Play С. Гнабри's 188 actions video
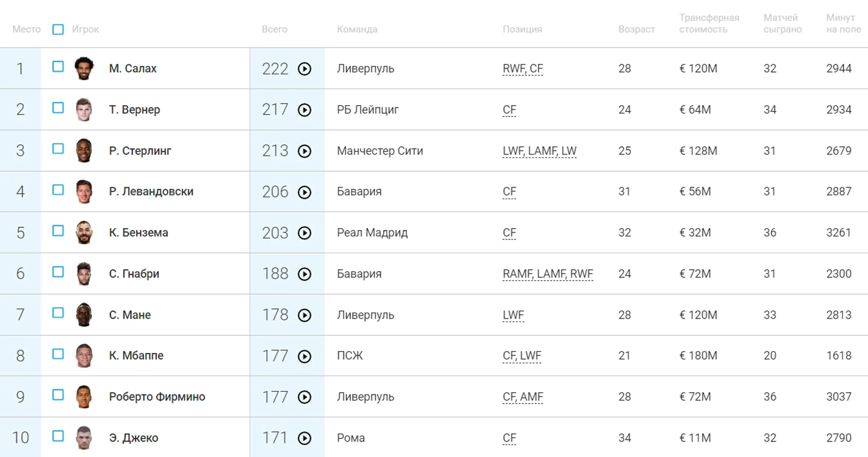 pyautogui.click(x=304, y=274)
